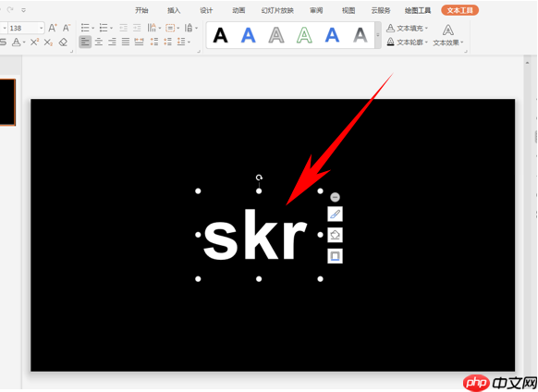Click the floating shape outline icon

click(335, 256)
